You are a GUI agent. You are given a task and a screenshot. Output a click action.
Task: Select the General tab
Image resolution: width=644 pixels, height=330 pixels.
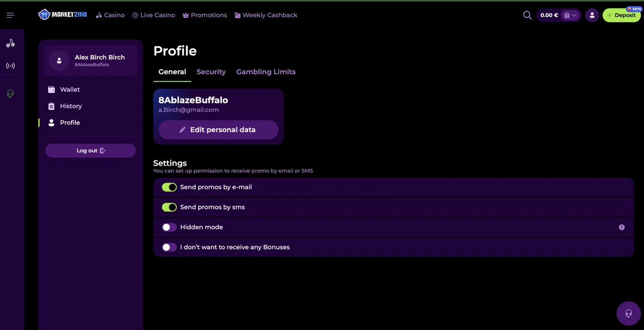coord(172,72)
